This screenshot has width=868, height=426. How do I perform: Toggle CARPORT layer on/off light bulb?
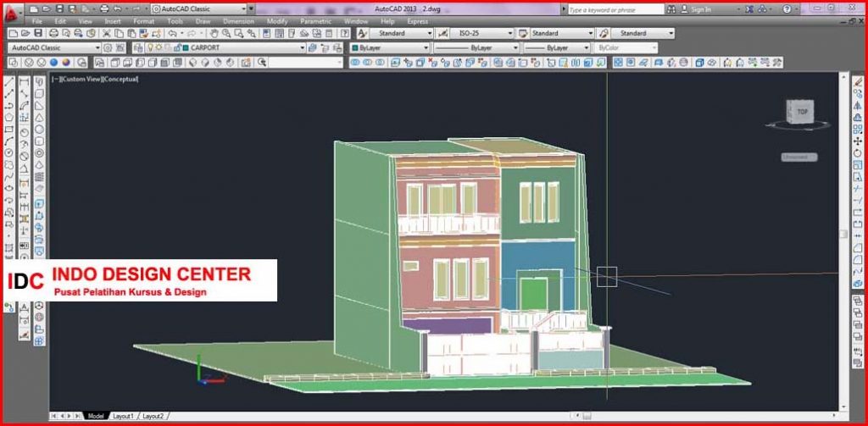(x=149, y=48)
